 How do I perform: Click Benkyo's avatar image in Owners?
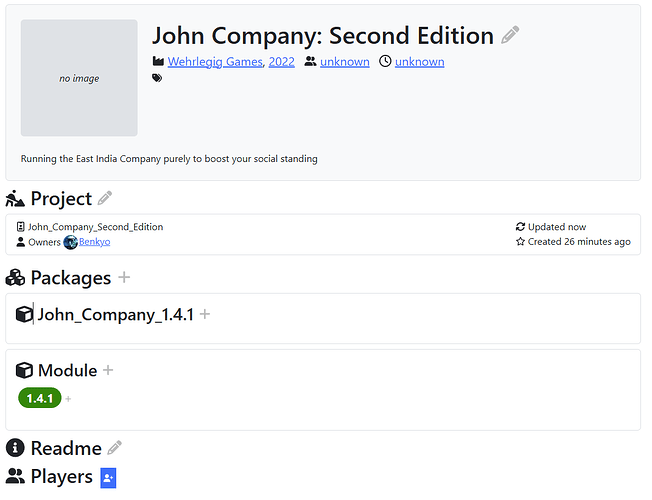click(x=71, y=242)
